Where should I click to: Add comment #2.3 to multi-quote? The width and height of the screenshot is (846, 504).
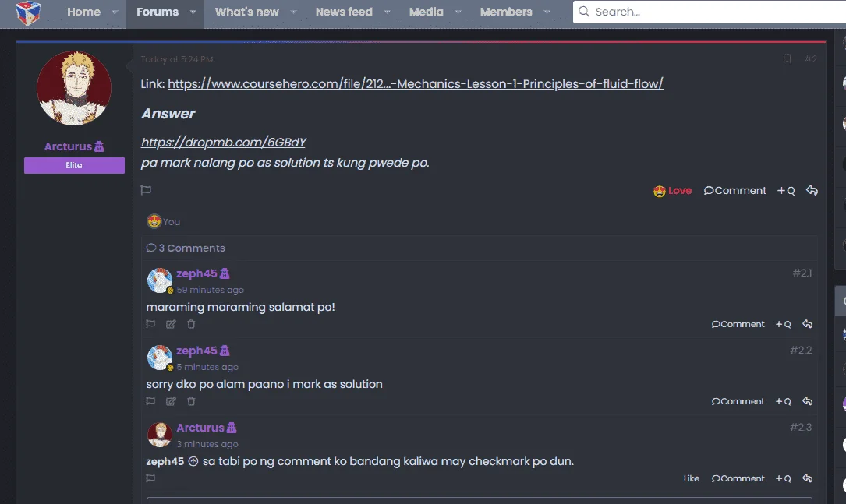click(783, 478)
